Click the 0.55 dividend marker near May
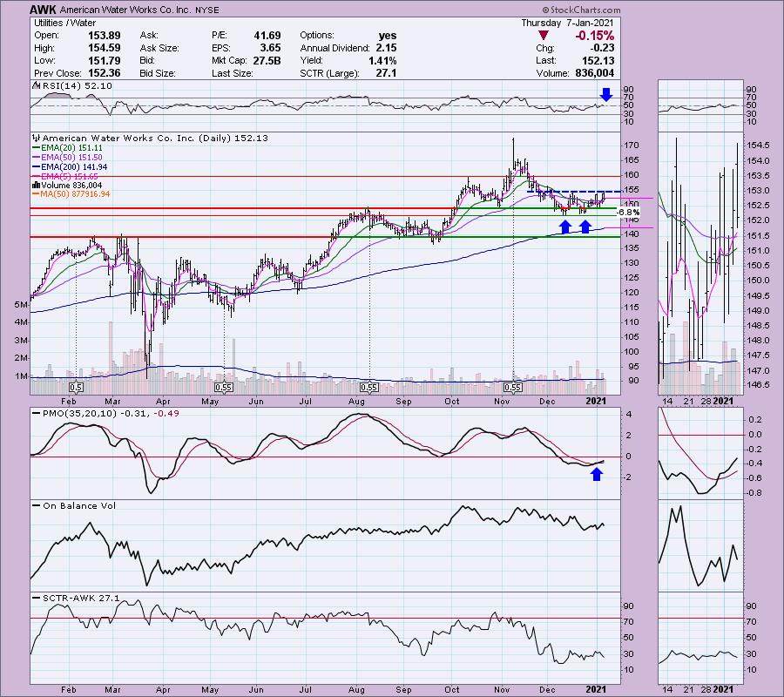784x697 pixels. [x=224, y=388]
